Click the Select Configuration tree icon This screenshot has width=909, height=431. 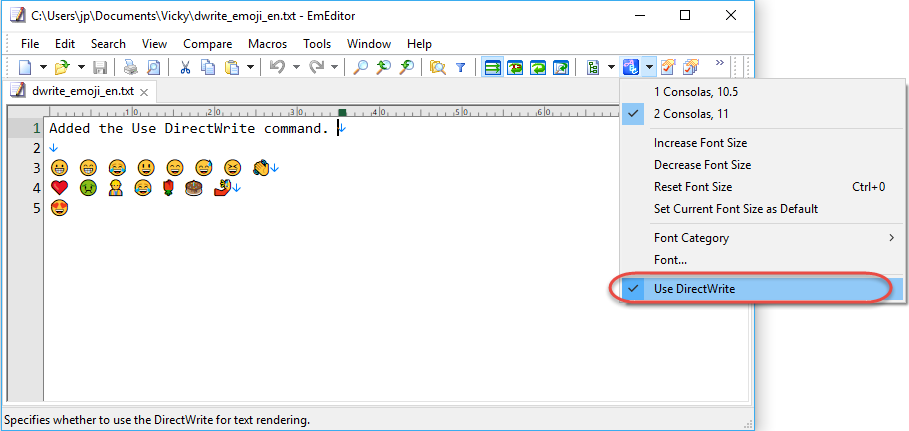click(592, 67)
